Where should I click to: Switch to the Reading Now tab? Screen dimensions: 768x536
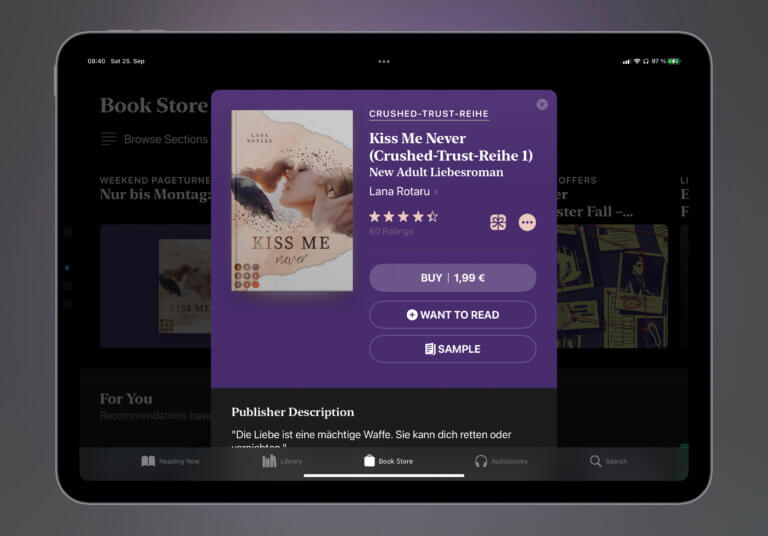(170, 461)
